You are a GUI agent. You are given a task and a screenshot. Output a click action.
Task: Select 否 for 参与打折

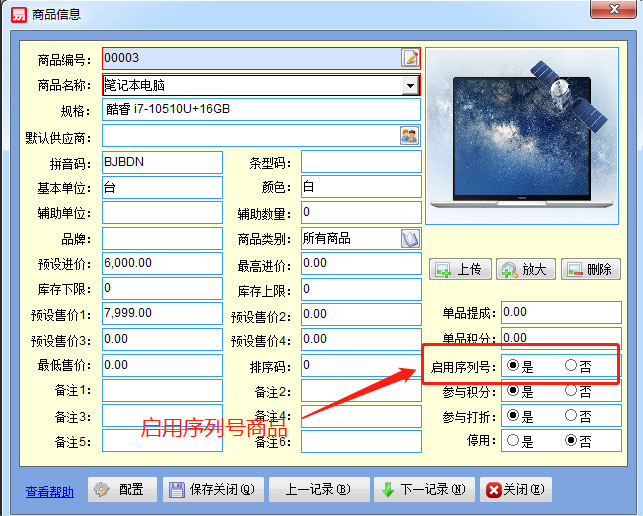pyautogui.click(x=571, y=415)
